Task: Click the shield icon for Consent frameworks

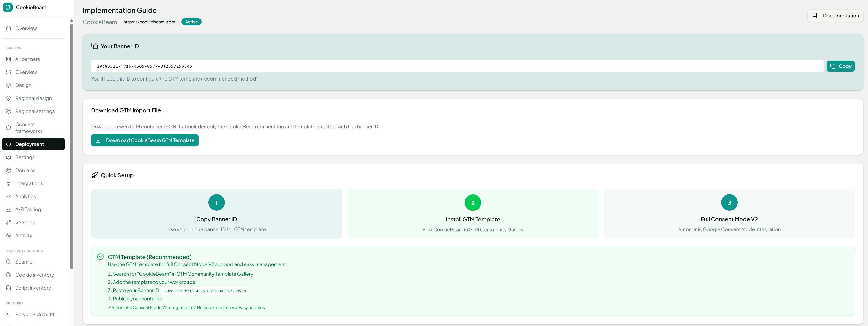Action: point(8,128)
